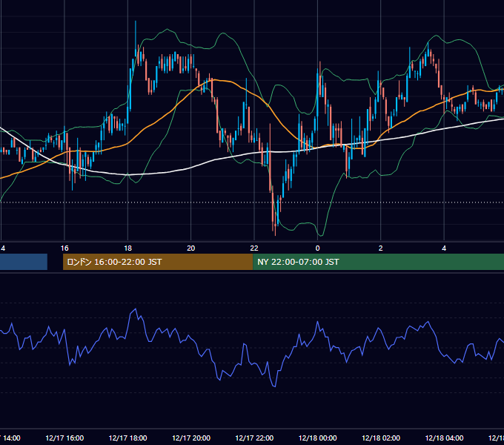The image size is (504, 445).
Task: Click the 18 hour label on price chart axis
Action: pyautogui.click(x=128, y=248)
